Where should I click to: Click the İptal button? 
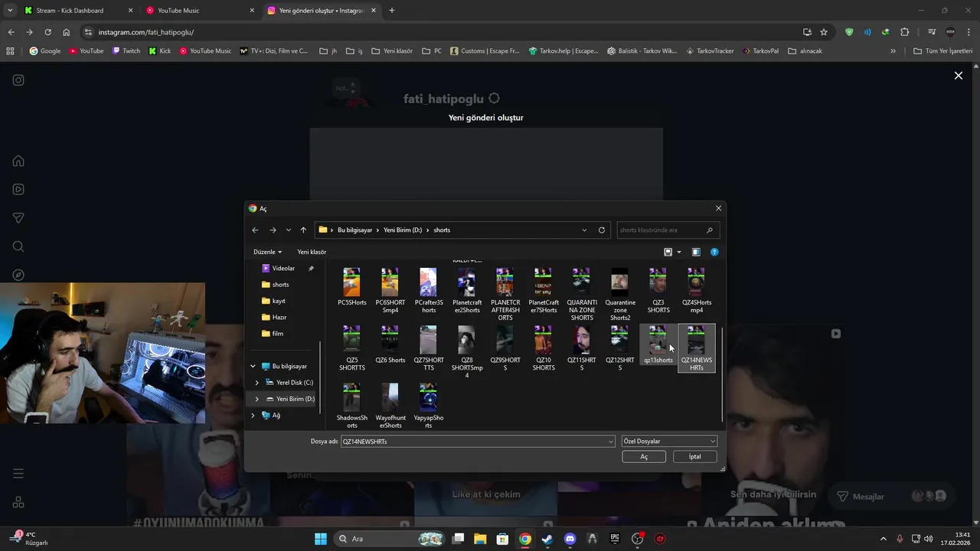694,457
